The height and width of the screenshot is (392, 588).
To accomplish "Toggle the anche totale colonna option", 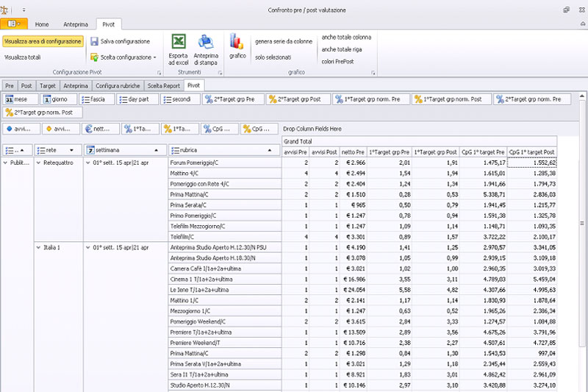I will pos(346,37).
